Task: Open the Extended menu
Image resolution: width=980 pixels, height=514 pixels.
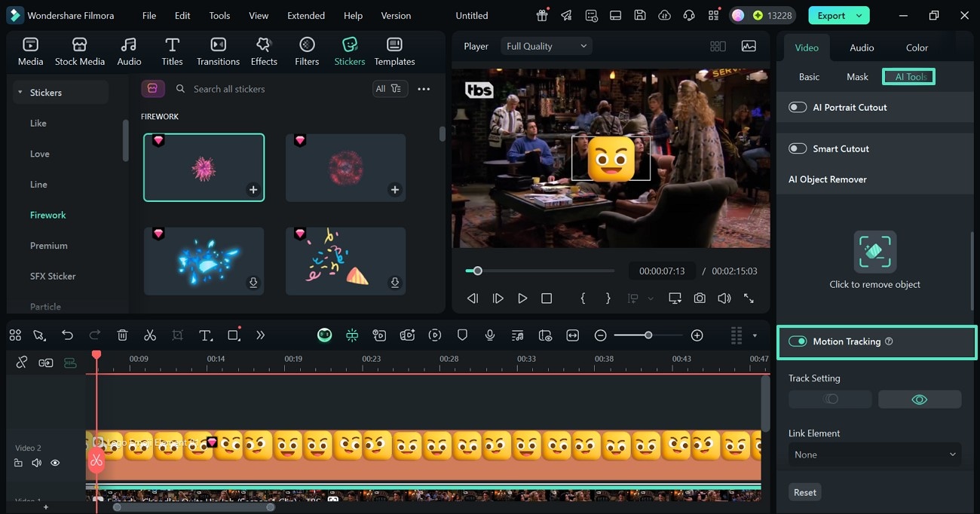Action: pyautogui.click(x=305, y=15)
